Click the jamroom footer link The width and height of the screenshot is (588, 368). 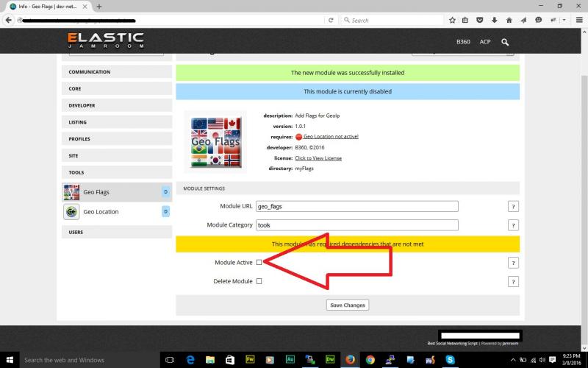(510, 343)
